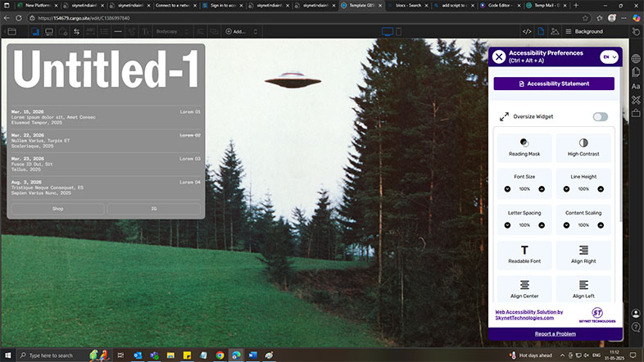Image resolution: width=644 pixels, height=362 pixels.
Task: Increase the Content Scaling value
Action: point(601,225)
